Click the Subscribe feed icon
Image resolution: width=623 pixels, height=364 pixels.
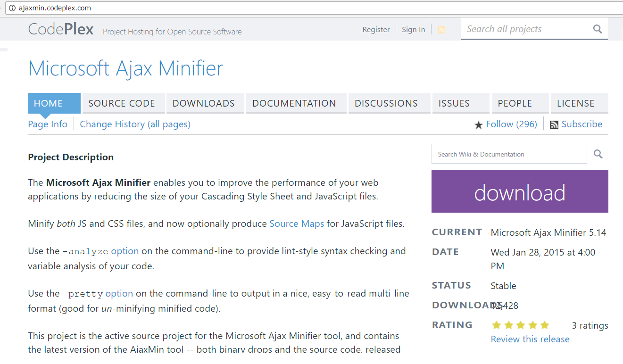point(554,125)
